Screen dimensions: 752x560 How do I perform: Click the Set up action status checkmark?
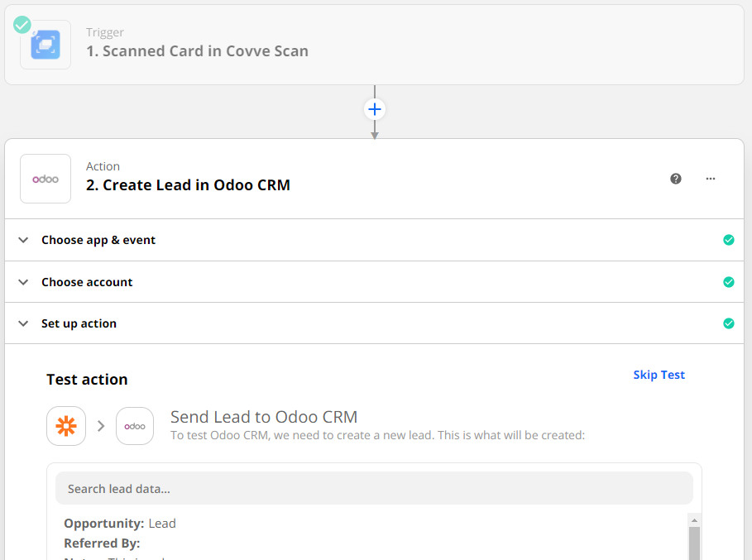728,323
